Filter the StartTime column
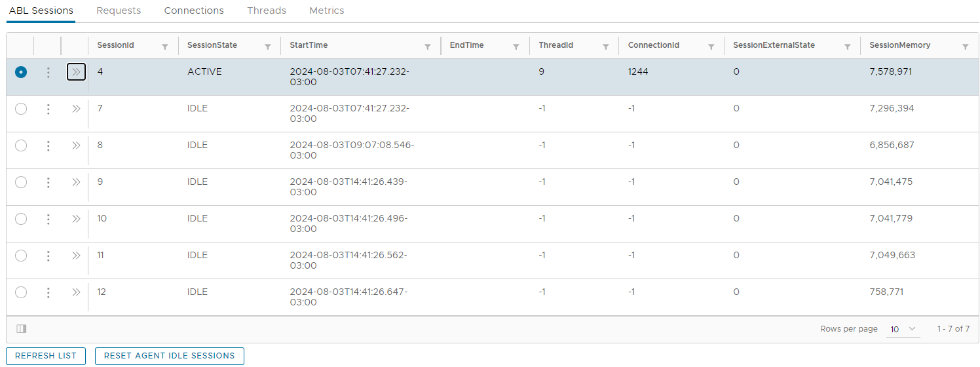The width and height of the screenshot is (980, 367). point(428,47)
